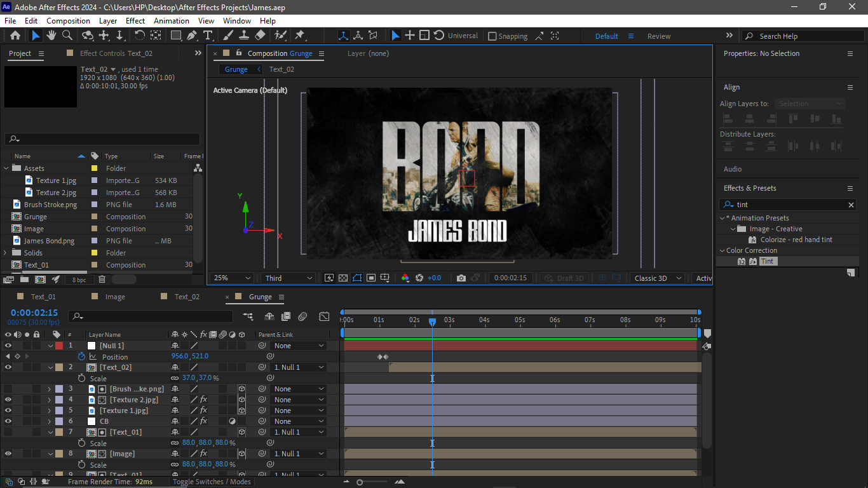This screenshot has width=868, height=488.
Task: Open the Third resolution dropdown
Action: point(288,278)
